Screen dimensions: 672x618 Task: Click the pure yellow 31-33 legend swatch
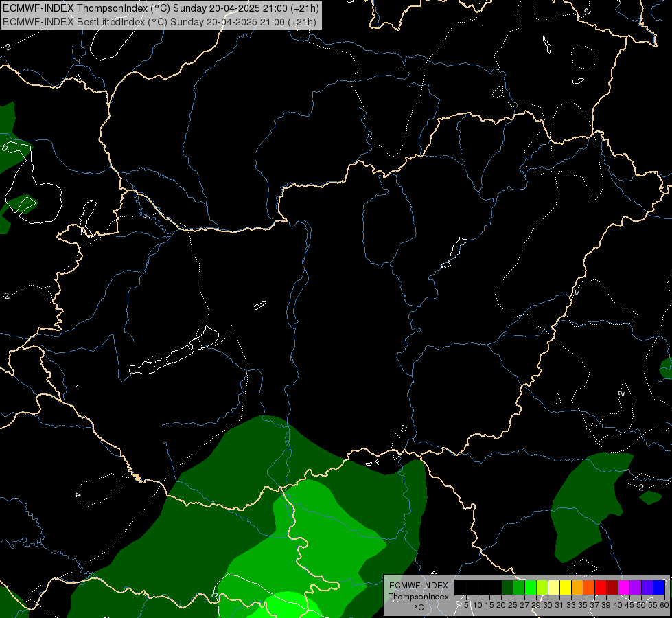point(566,587)
